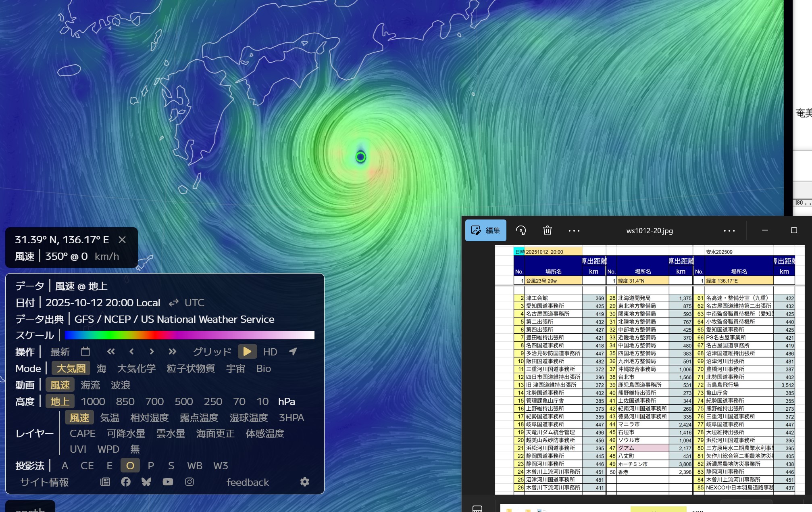The height and width of the screenshot is (512, 812).
Task: Click the rotate image icon in photo viewer
Action: (521, 230)
